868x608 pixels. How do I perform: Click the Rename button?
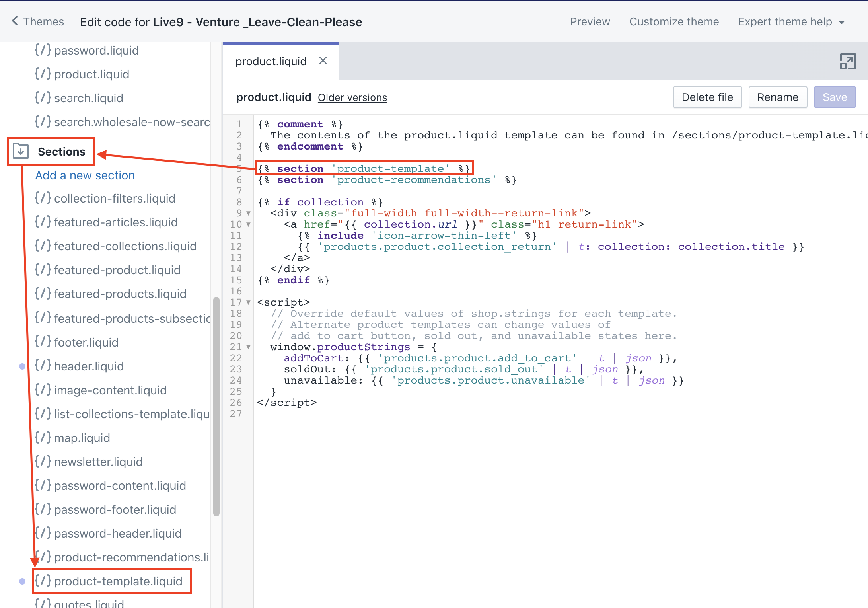pos(778,97)
